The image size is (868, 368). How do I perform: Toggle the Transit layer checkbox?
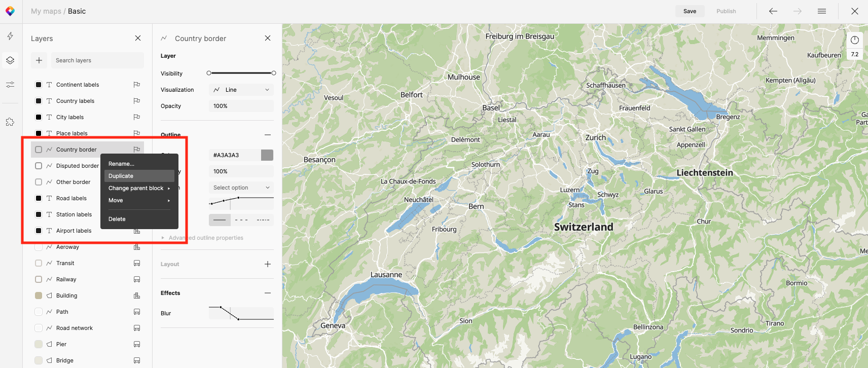coord(39,263)
